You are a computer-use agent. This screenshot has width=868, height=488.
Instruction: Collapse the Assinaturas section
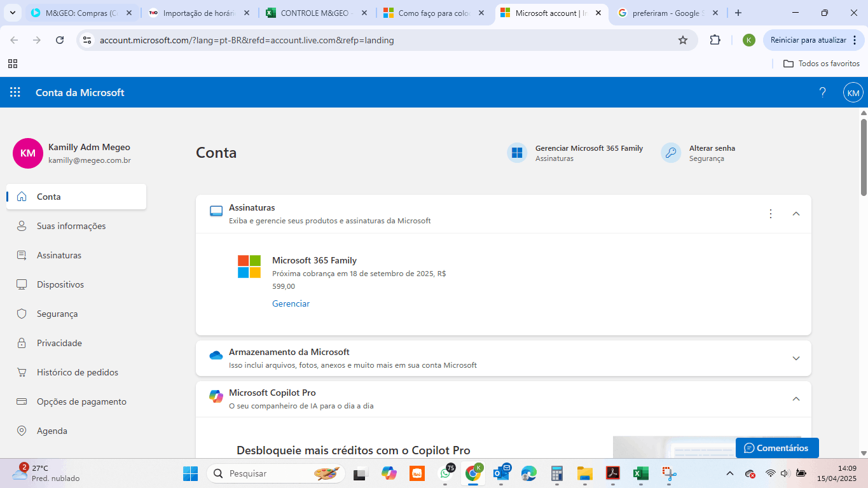(x=796, y=214)
